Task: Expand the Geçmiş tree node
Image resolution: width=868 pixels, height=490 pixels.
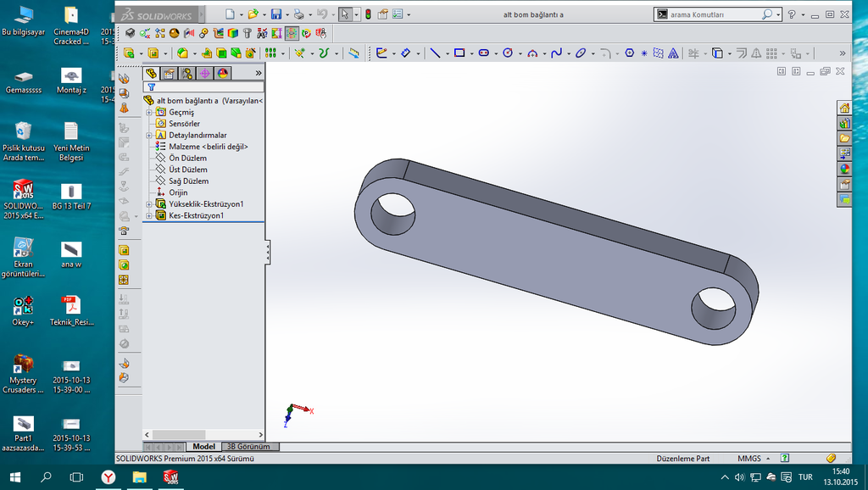Action: pos(149,113)
